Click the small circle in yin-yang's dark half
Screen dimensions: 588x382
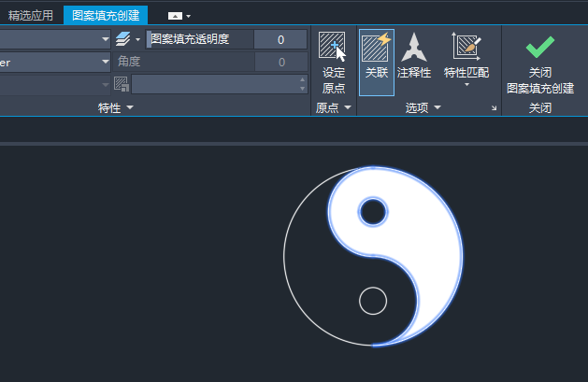coord(373,301)
